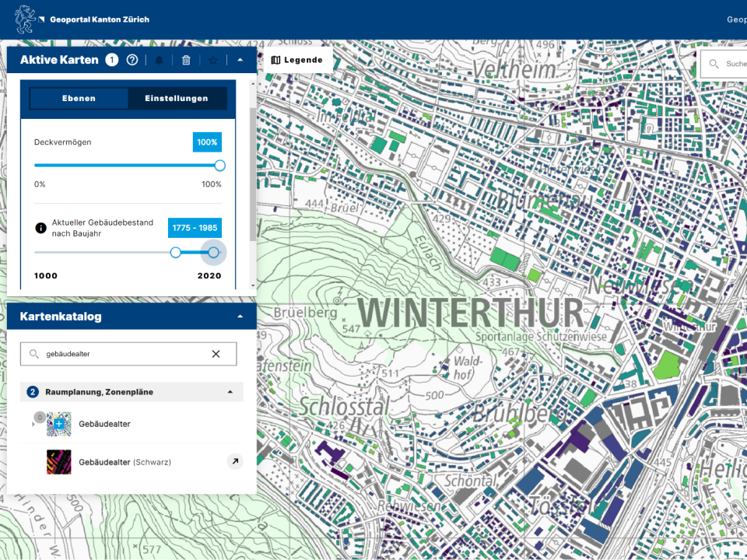
Task: Click the Geoportal Kanton Zürich logo
Action: [25, 19]
